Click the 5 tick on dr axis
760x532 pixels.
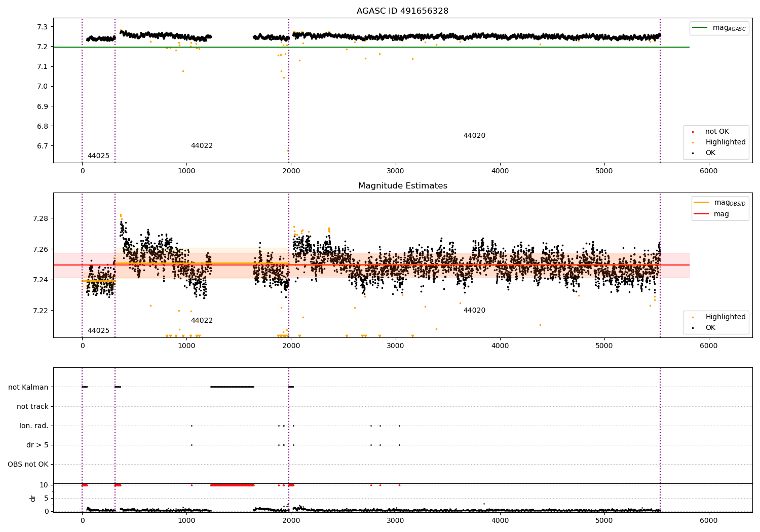coord(46,498)
